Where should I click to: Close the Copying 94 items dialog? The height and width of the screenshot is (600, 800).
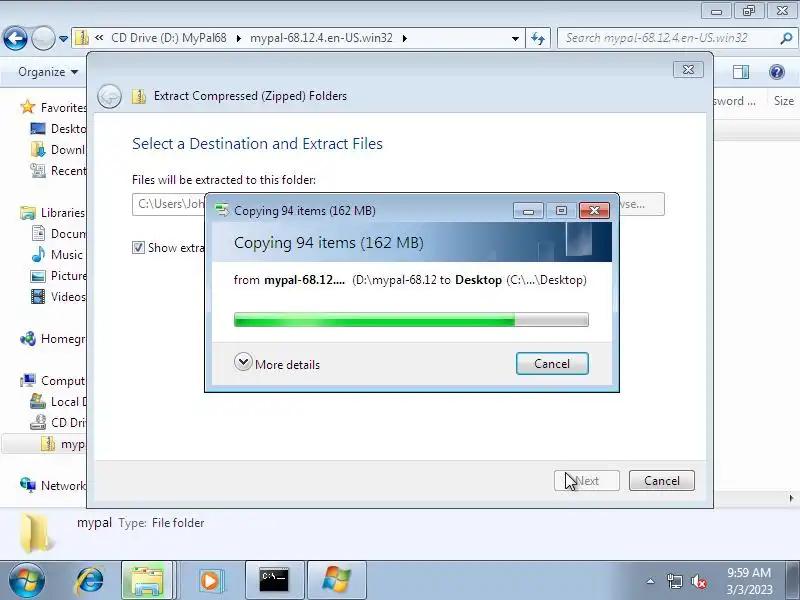click(x=594, y=211)
